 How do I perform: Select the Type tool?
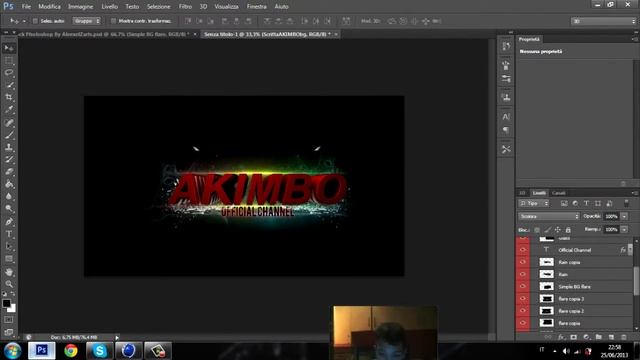point(9,234)
